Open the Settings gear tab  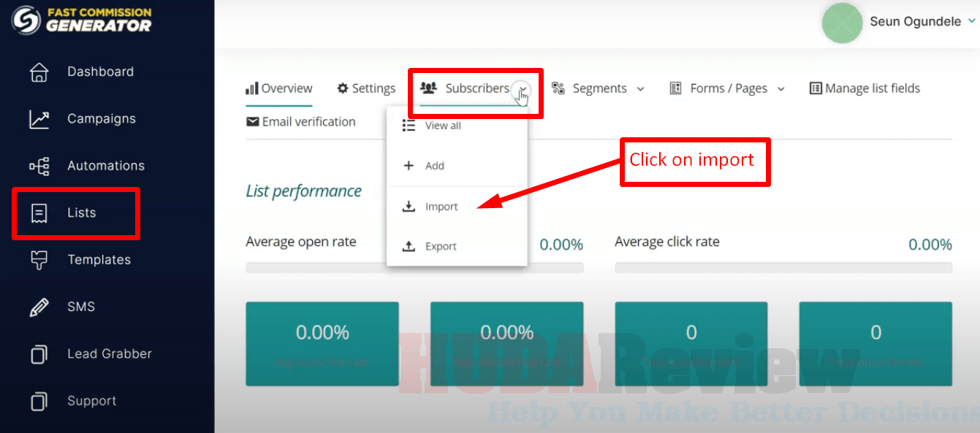pyautogui.click(x=365, y=88)
